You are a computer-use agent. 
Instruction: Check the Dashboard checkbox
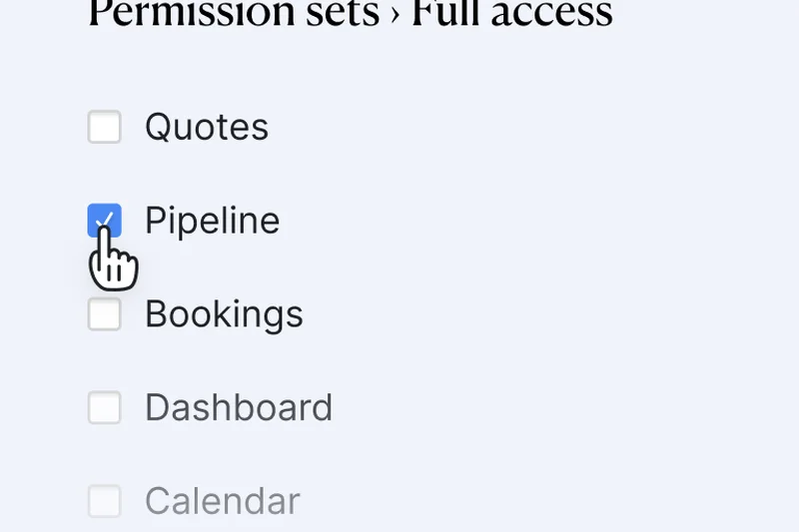105,407
